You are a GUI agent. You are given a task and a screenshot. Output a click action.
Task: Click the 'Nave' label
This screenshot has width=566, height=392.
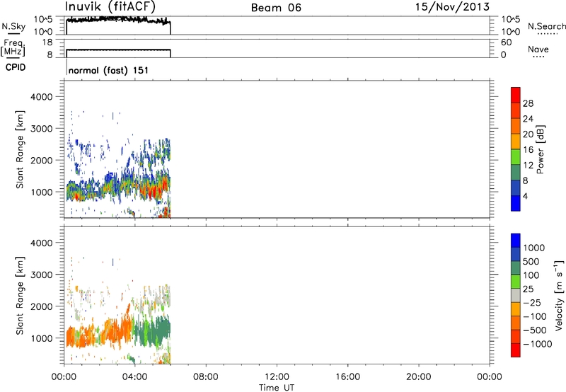coord(538,50)
